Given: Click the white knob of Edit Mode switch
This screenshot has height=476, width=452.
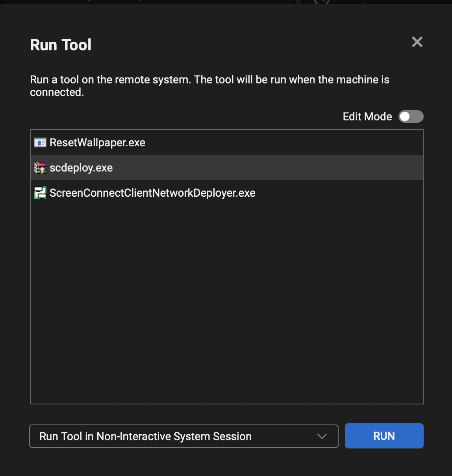Looking at the screenshot, I should coord(405,116).
